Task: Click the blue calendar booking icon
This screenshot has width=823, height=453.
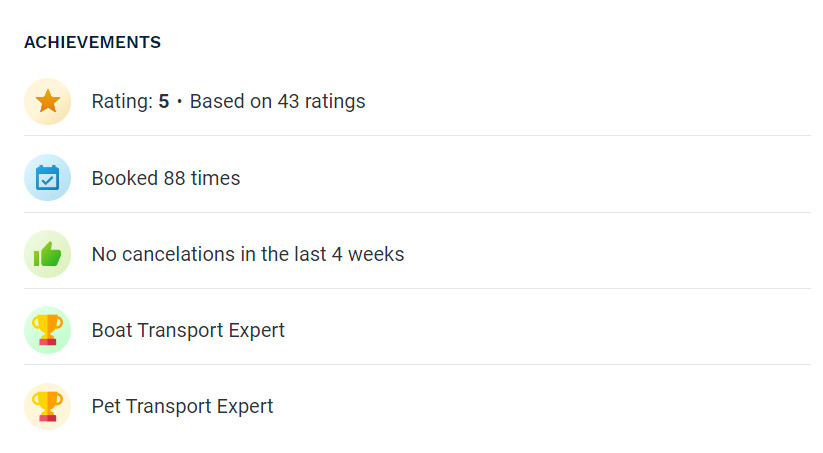Action: [x=47, y=178]
